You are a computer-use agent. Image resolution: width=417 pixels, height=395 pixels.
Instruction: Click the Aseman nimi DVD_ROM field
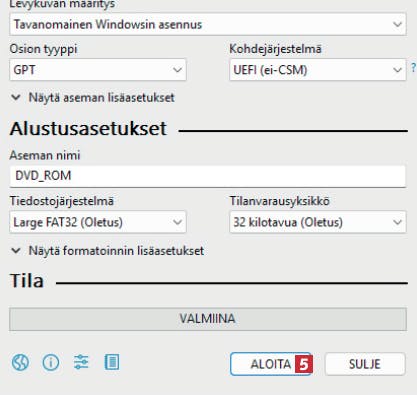(208, 176)
